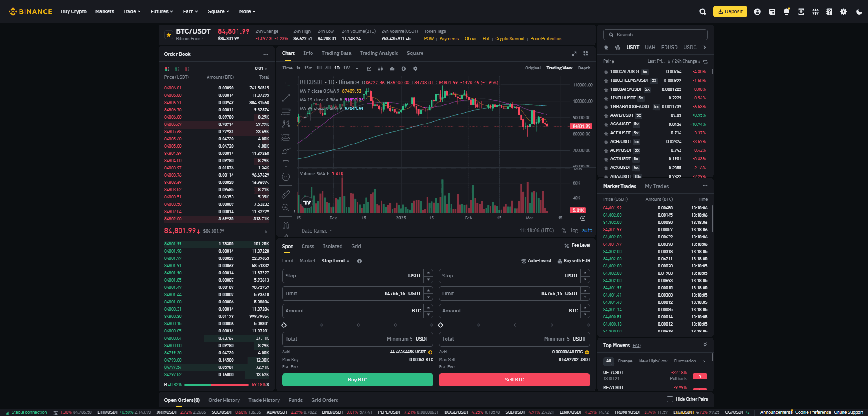Open the Fee Level link
The image size is (868, 416).
point(577,245)
